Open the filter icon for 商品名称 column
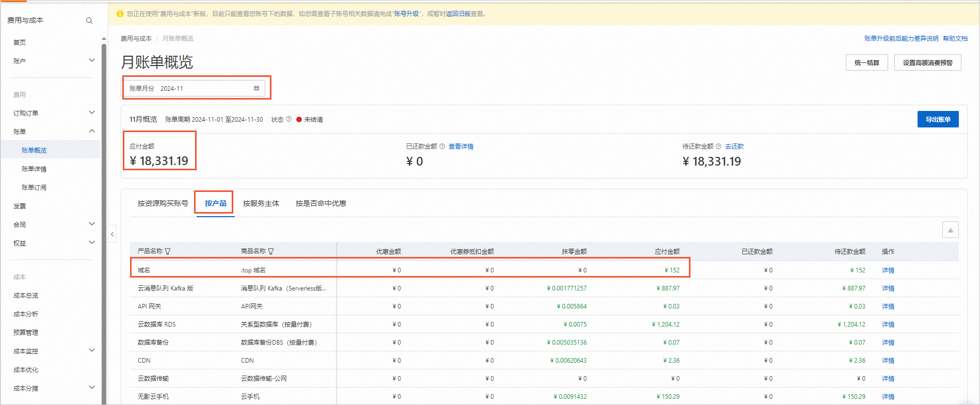Image resolution: width=980 pixels, height=405 pixels. (x=271, y=251)
